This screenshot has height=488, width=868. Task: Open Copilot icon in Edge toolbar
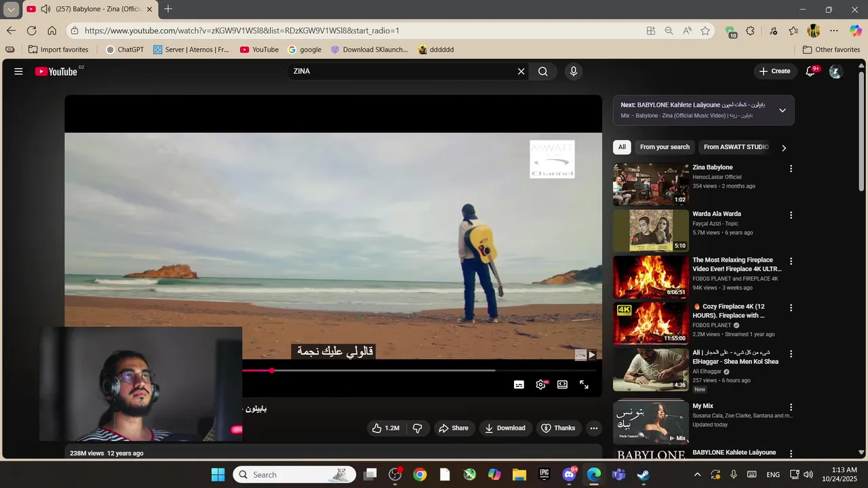coord(856,30)
